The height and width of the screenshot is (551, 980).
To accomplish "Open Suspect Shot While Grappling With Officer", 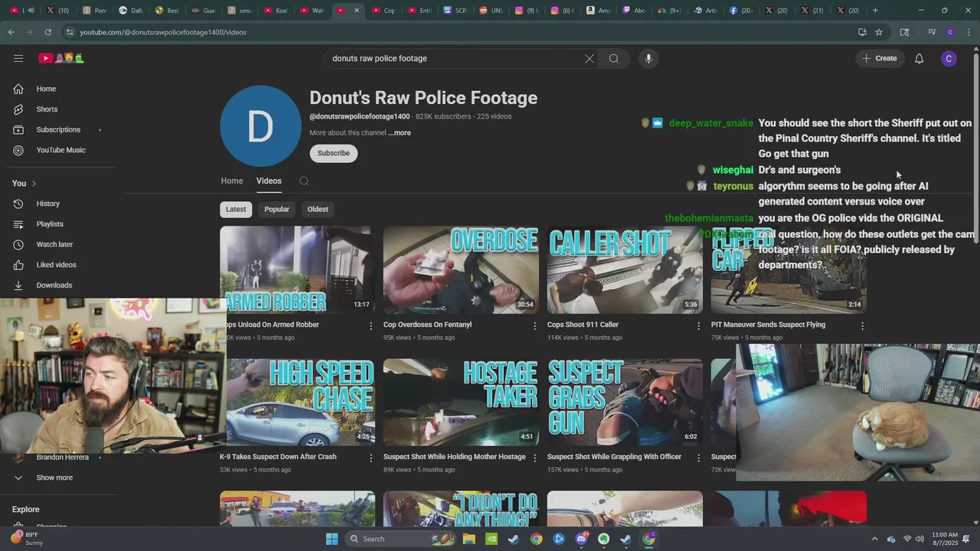I will click(x=614, y=457).
